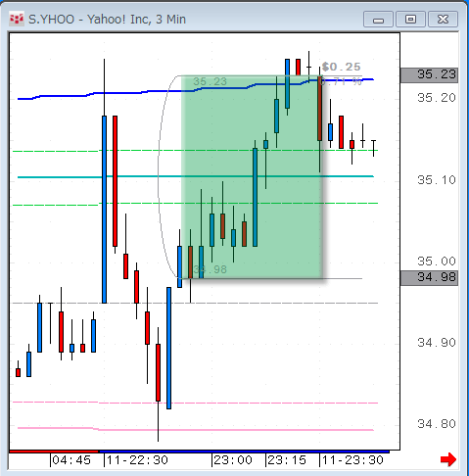
Task: Click the 11-23:30 time axis label
Action: click(x=352, y=460)
